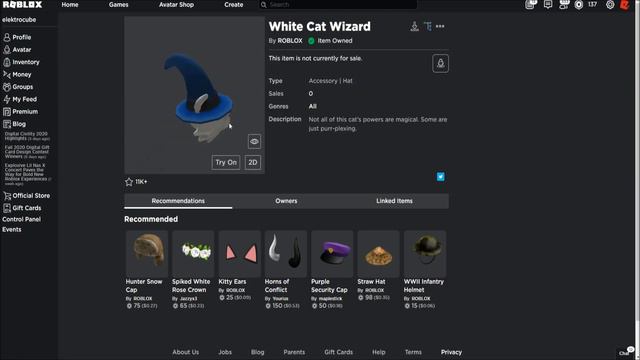Click the search input field
The image size is (640, 360).
point(338,4)
